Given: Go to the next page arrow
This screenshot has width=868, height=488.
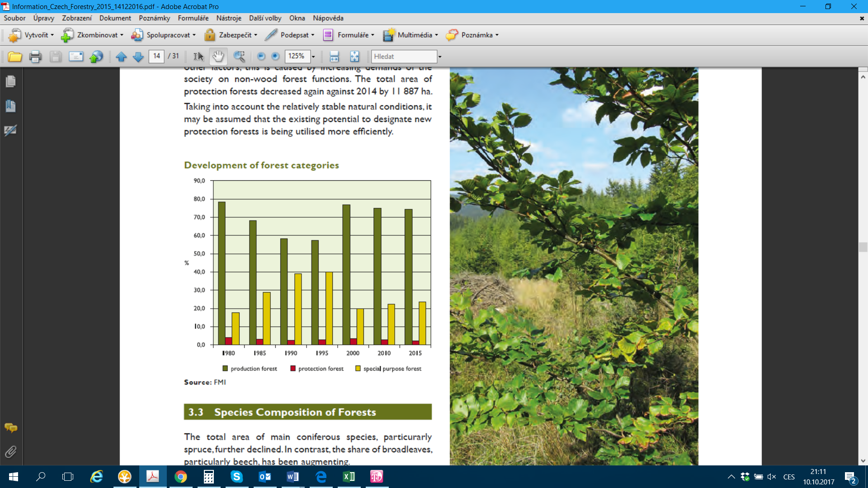Looking at the screenshot, I should click(x=138, y=56).
